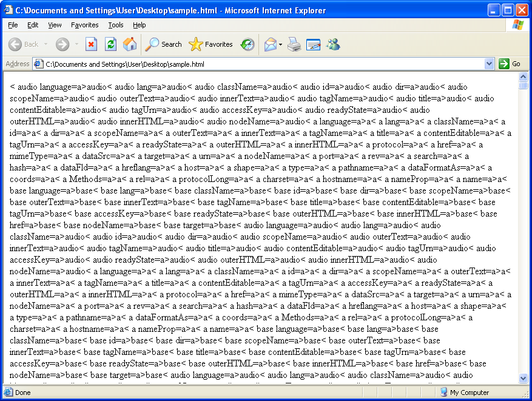The width and height of the screenshot is (532, 401).
Task: Expand the Forward button history dropdown arrow
Action: tap(76, 44)
